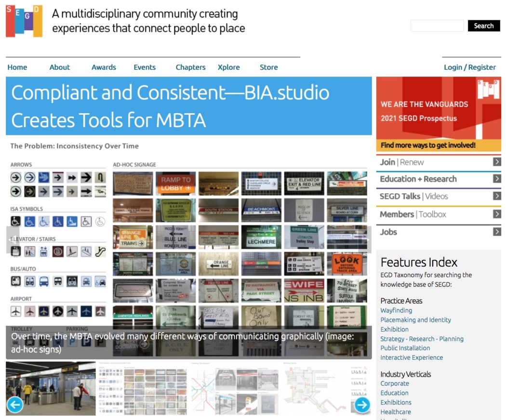Open Education + Research section
506x420 pixels.
(x=418, y=179)
